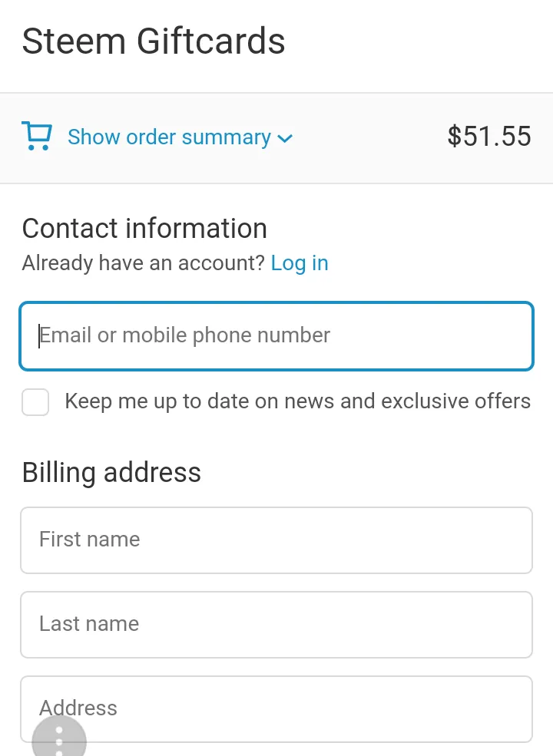Click the Last name placeholder text
The height and width of the screenshot is (756, 553).
[89, 623]
